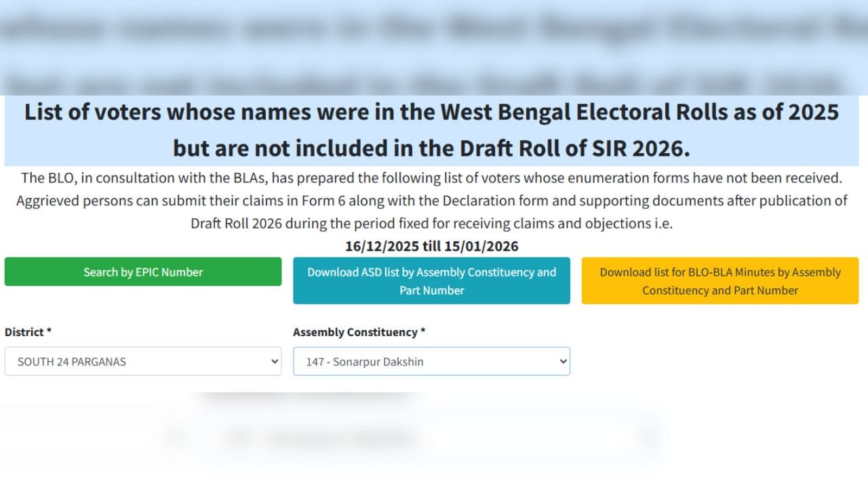Screen dimensions: 868x488
Task: Click the Assembly Constituency chevron arrow
Action: [563, 361]
